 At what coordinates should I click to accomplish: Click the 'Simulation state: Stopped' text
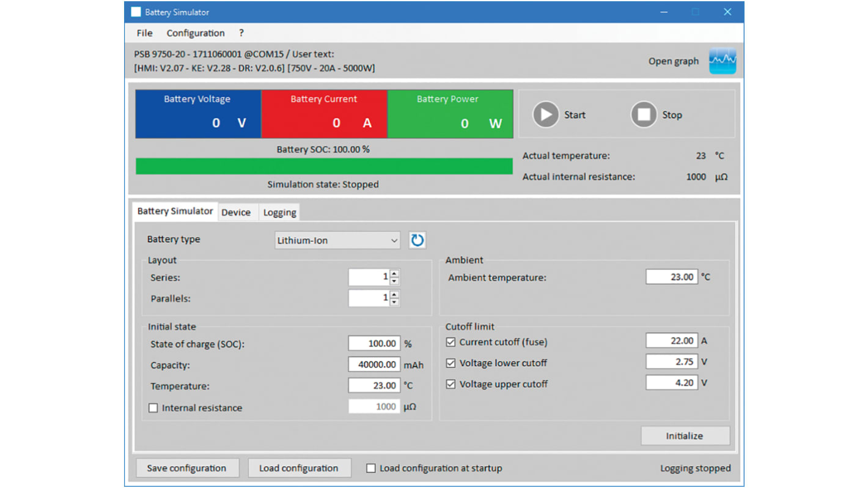[x=323, y=184]
